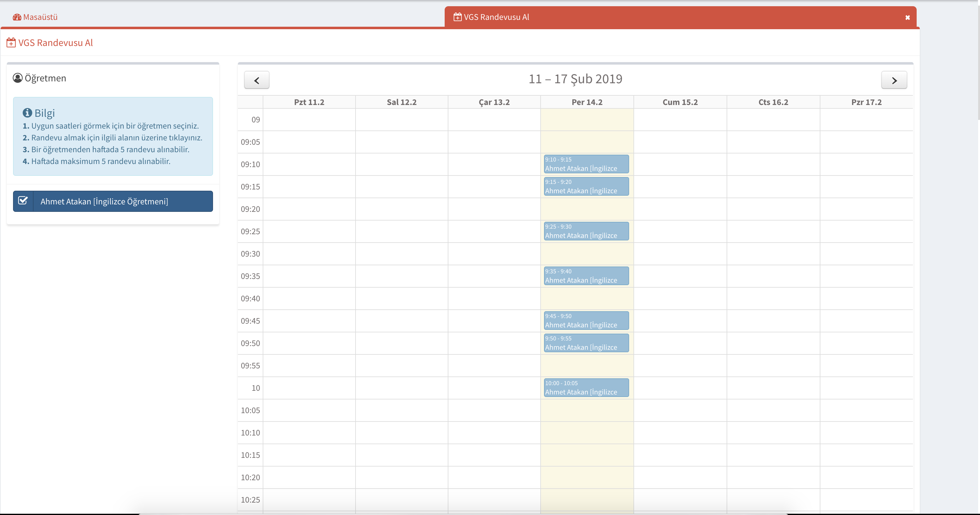Click the Pzr 17.2 column header
The image size is (980, 515).
tap(867, 102)
